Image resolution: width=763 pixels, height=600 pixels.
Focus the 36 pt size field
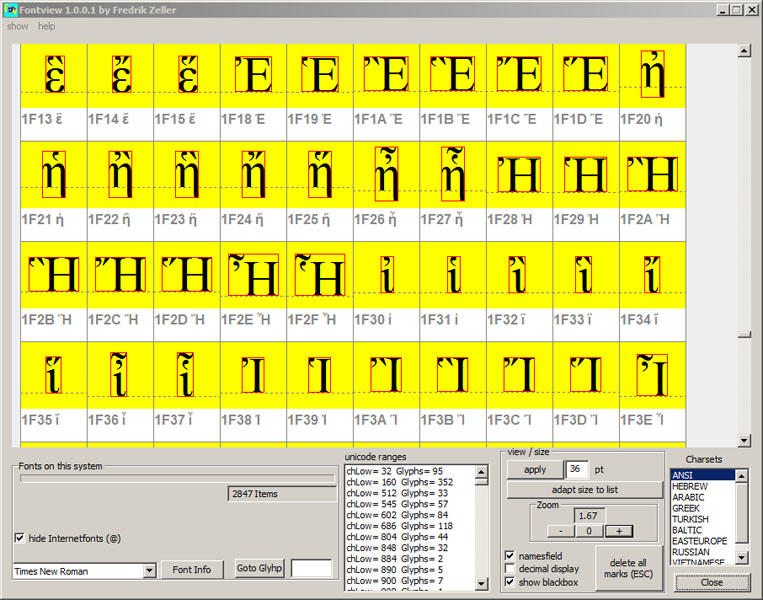pyautogui.click(x=577, y=470)
